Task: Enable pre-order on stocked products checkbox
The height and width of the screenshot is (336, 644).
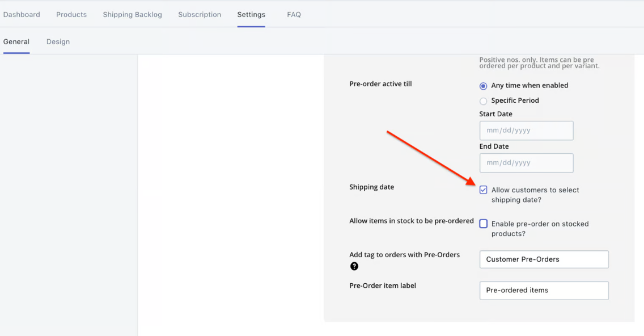Action: 484,224
